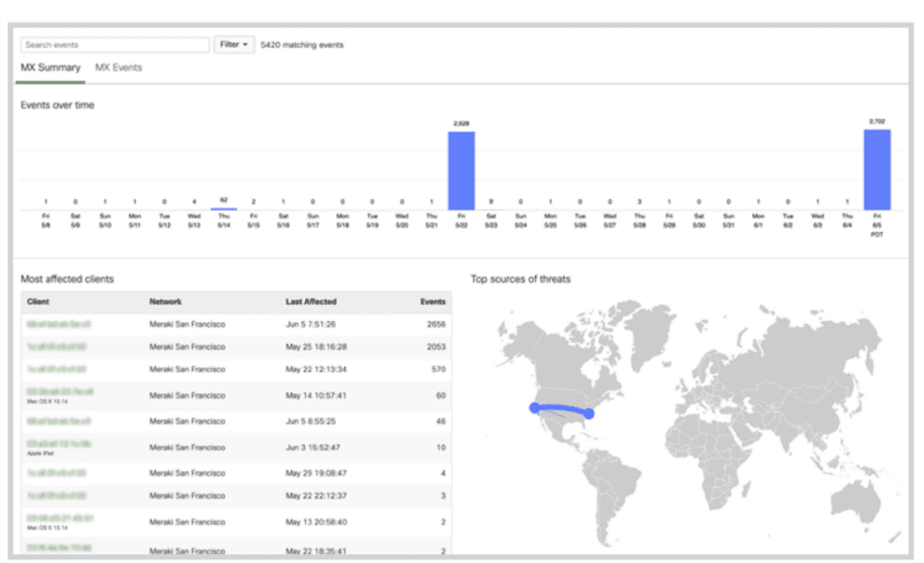
Task: Click the 'Most affected clients' heading
Action: tap(67, 279)
